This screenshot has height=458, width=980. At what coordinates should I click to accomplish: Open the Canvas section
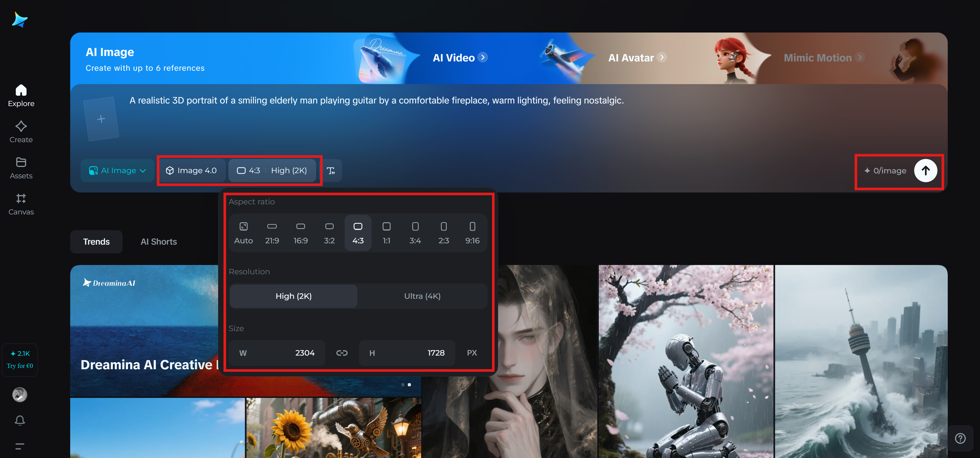(x=21, y=204)
